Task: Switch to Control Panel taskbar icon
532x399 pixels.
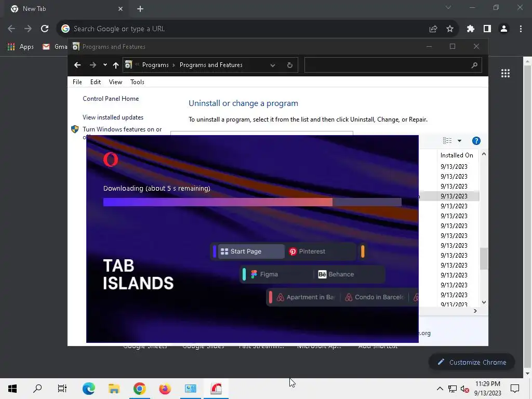Action: pyautogui.click(x=190, y=389)
